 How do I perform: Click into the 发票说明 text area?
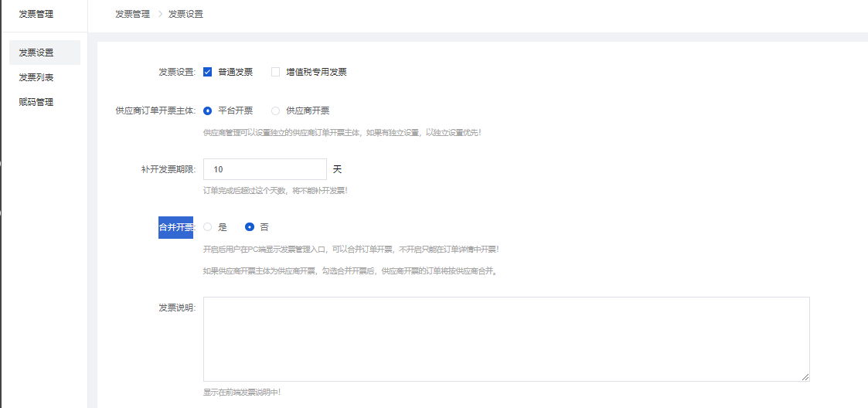(x=505, y=338)
